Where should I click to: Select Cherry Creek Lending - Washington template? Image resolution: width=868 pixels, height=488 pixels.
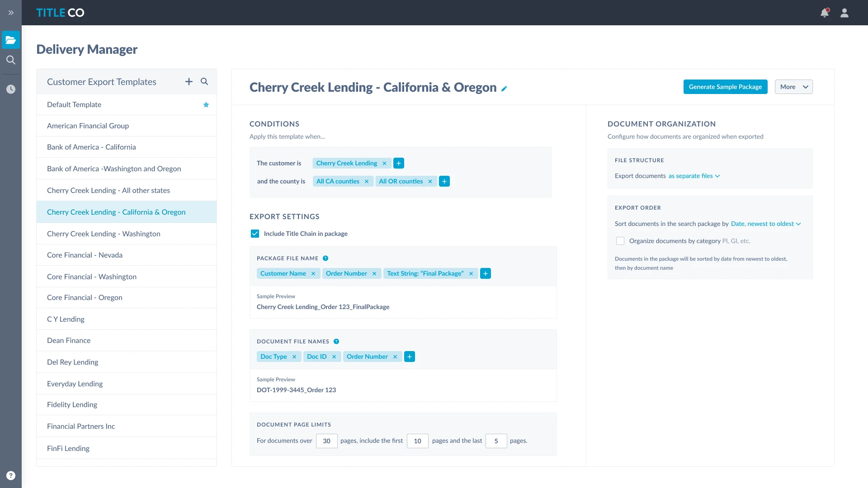127,234
